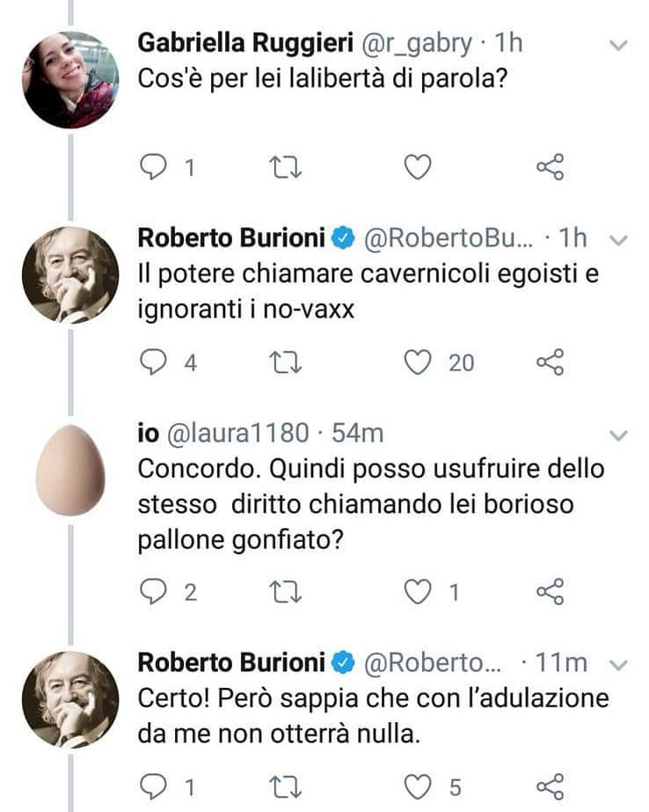The width and height of the screenshot is (649, 812).
Task: Like Gabriella Ruggieri's tweet
Action: tap(418, 167)
